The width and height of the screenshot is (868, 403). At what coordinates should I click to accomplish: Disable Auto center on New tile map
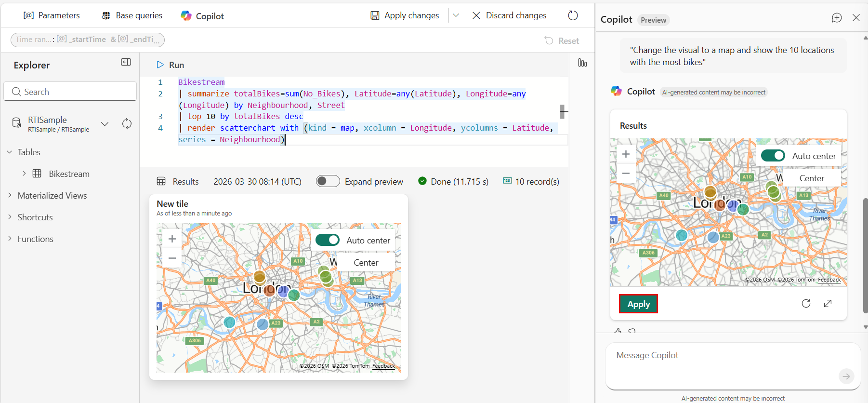coord(328,240)
